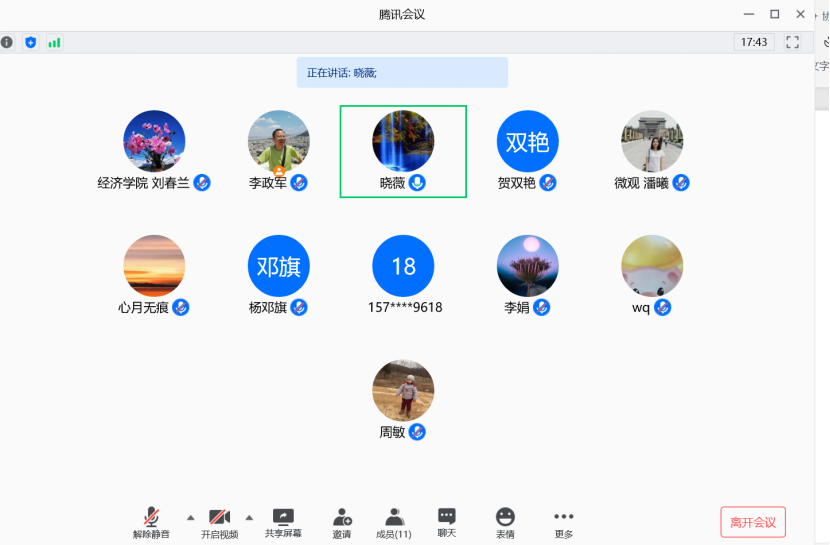The image size is (830, 545).
Task: Turn on camera via 开启视频
Action: [219, 522]
